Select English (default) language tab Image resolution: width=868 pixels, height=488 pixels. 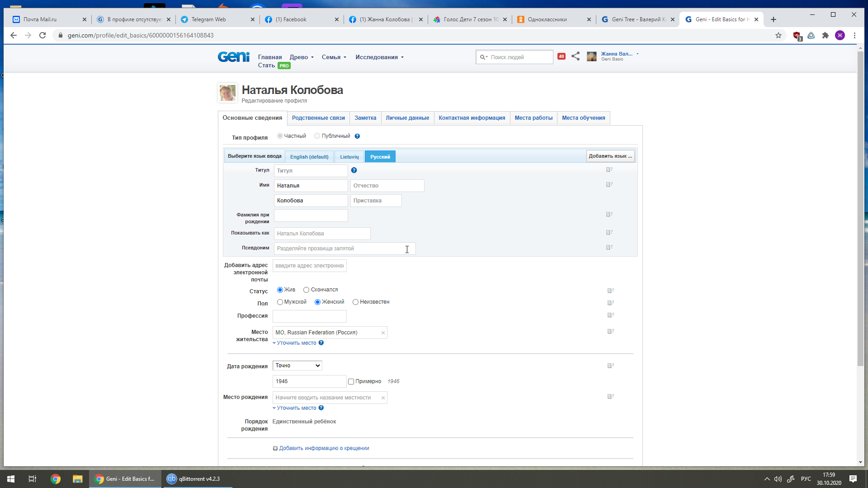[309, 157]
